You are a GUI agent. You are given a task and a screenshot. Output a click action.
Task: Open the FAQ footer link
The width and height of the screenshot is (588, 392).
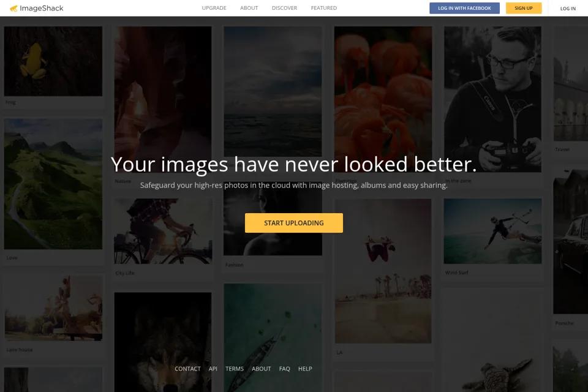(285, 369)
